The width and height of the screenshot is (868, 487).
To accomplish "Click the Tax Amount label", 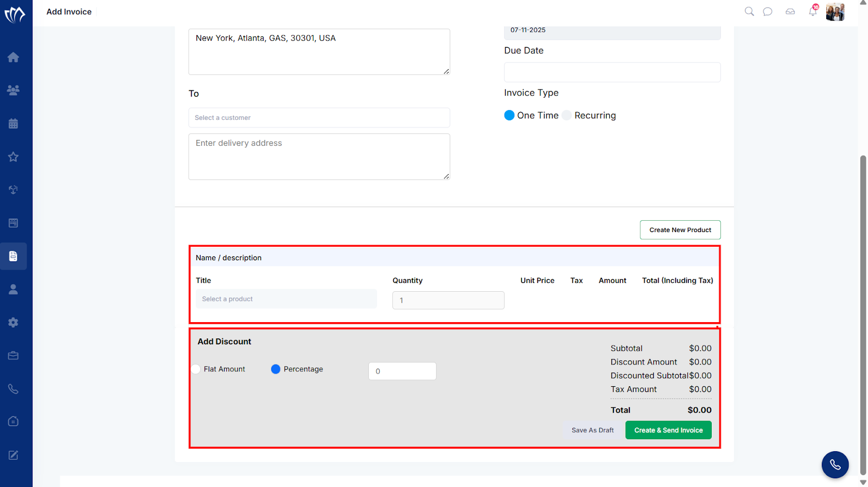I will [x=633, y=389].
